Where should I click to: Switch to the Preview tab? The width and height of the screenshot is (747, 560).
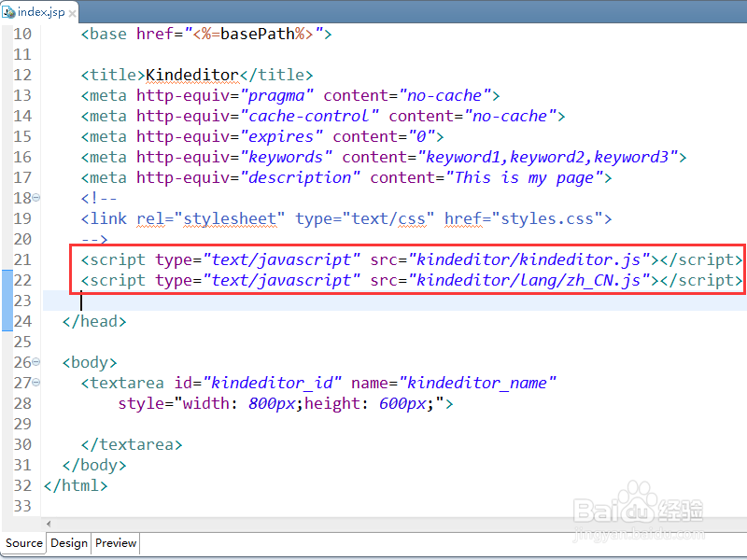click(116, 543)
